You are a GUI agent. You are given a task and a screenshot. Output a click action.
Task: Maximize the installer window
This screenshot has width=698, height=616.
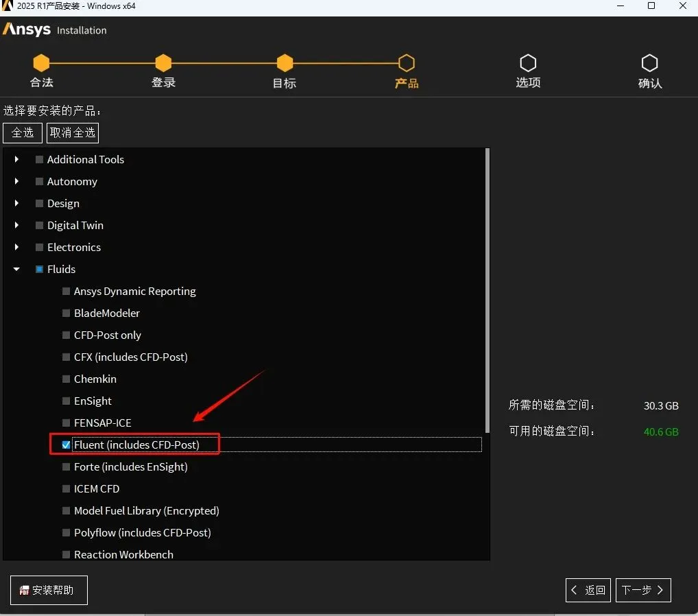pyautogui.click(x=651, y=5)
